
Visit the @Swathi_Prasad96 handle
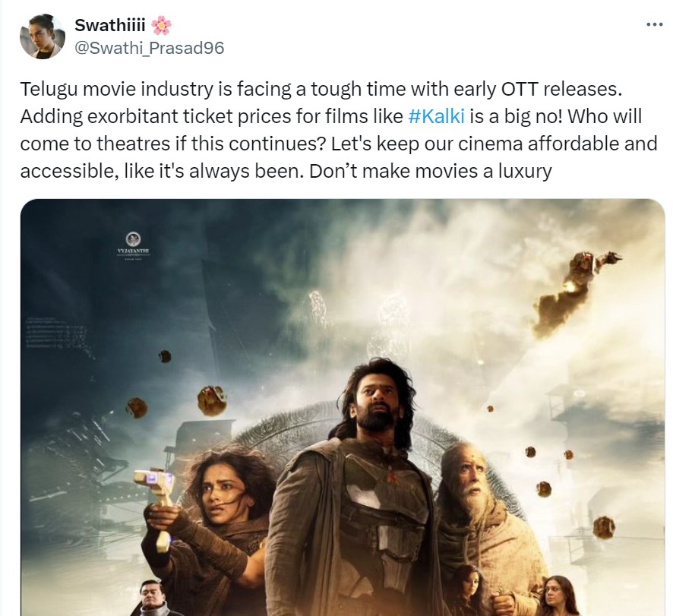(x=150, y=48)
